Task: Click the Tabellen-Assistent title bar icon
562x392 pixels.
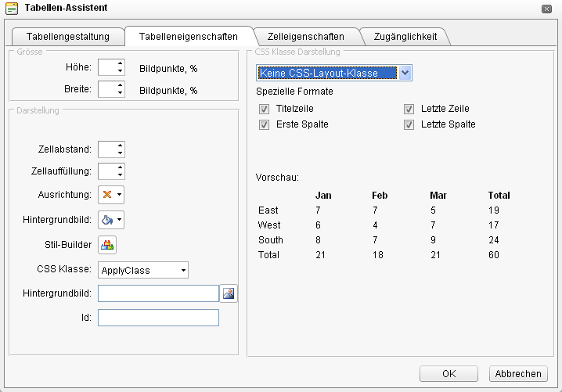Action: tap(12, 8)
